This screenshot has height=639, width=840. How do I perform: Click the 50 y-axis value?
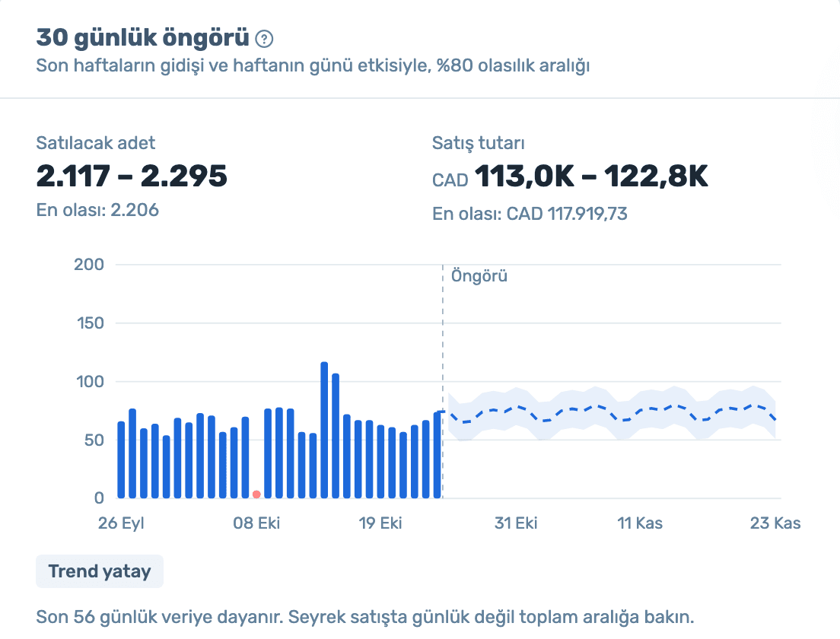coord(94,440)
